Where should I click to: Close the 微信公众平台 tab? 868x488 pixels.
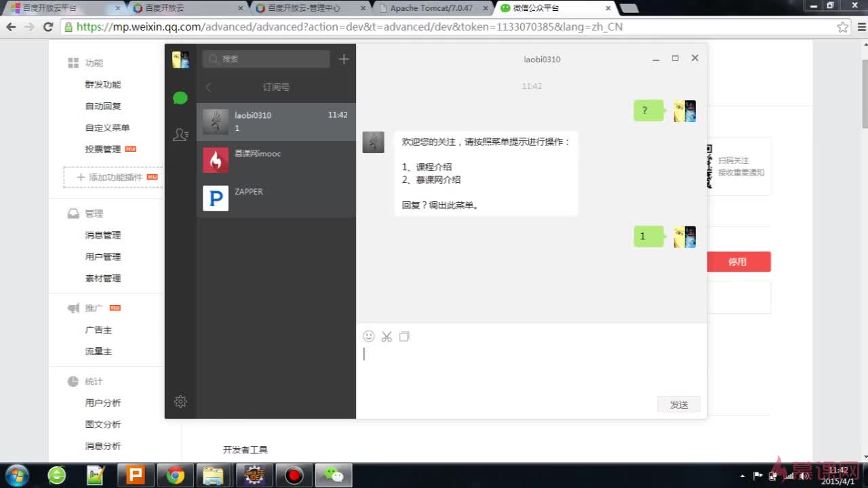[608, 8]
